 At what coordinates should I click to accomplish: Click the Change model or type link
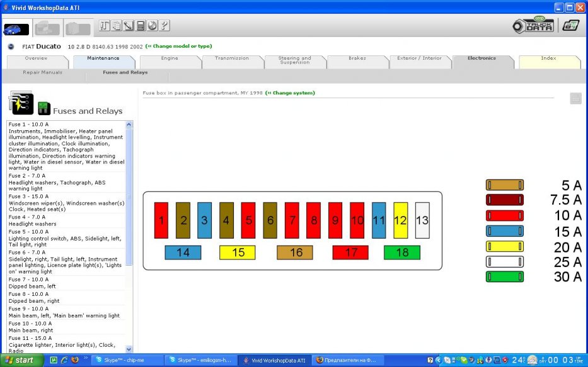pos(179,47)
